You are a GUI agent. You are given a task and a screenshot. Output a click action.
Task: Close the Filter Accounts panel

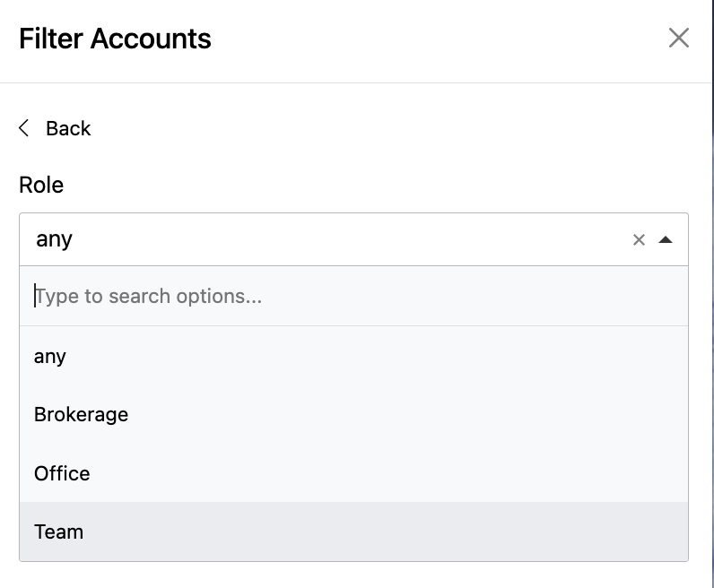point(678,38)
